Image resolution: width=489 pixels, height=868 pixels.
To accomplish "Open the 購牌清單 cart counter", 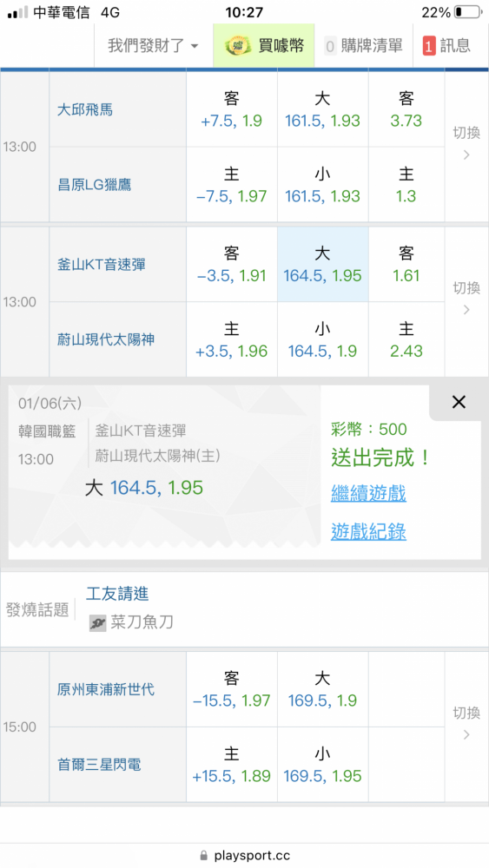I will pos(363,45).
